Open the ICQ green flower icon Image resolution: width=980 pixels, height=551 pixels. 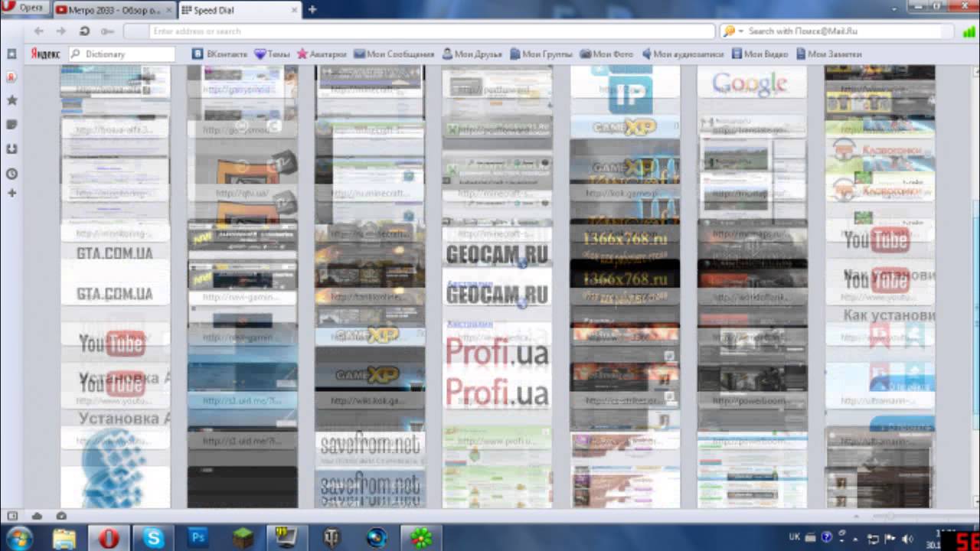pos(421,538)
